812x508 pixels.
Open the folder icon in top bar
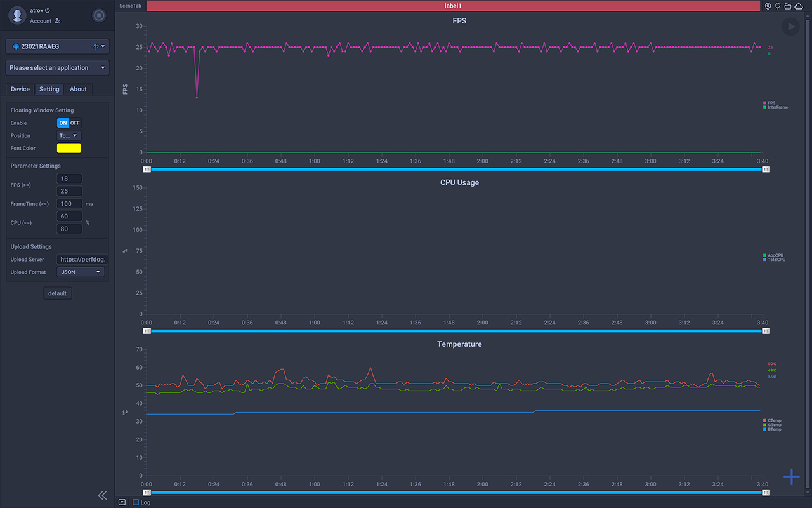pos(788,6)
